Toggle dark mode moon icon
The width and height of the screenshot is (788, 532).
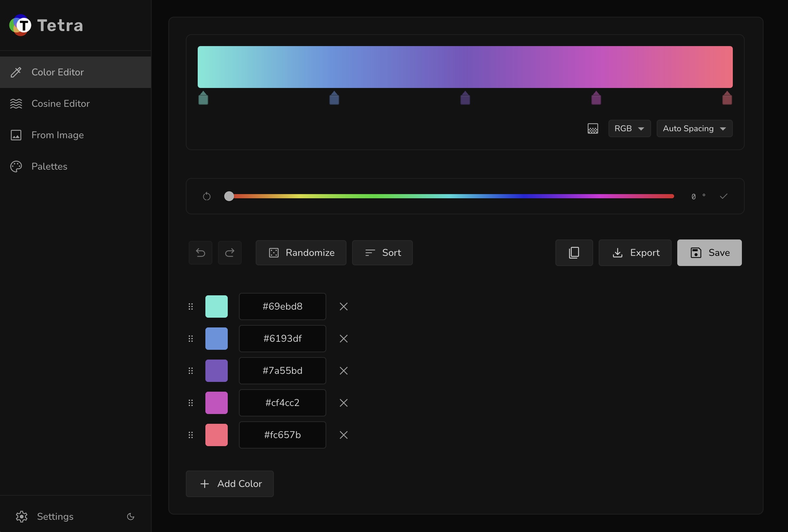(x=131, y=517)
